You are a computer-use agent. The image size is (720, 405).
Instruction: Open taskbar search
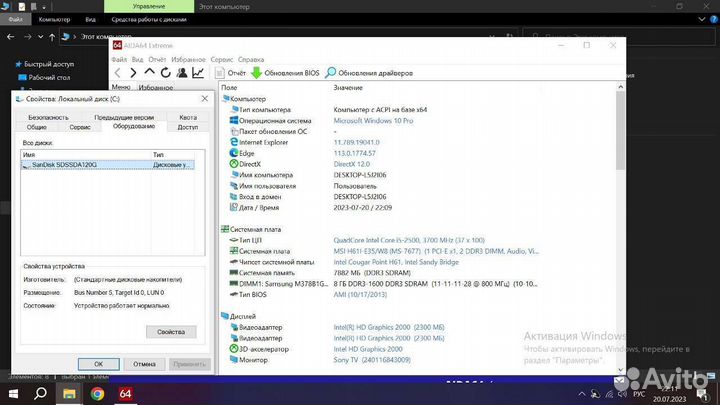(x=40, y=394)
